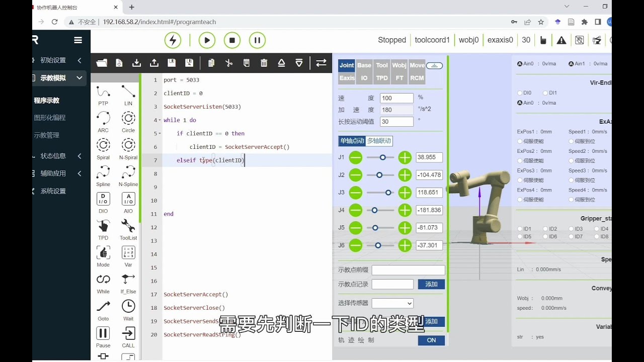The width and height of the screenshot is (644, 362).
Task: Open 示教管理 in sidebar
Action: tap(46, 135)
